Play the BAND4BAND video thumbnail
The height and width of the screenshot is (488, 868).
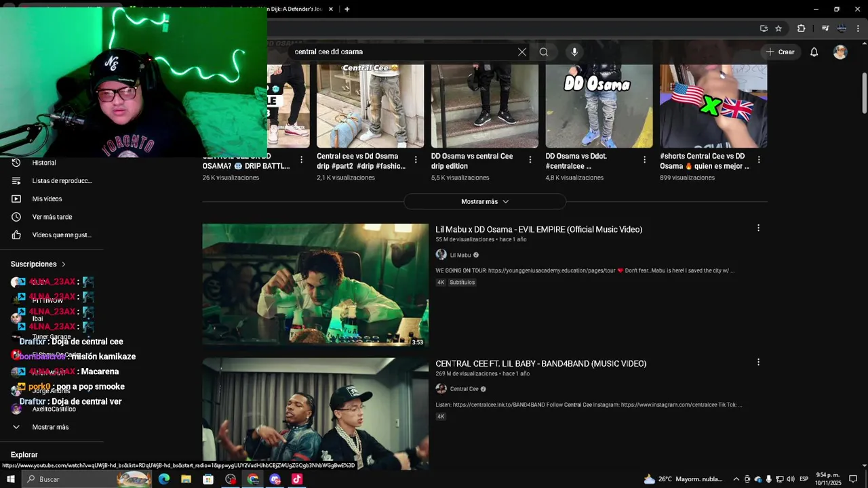(315, 413)
